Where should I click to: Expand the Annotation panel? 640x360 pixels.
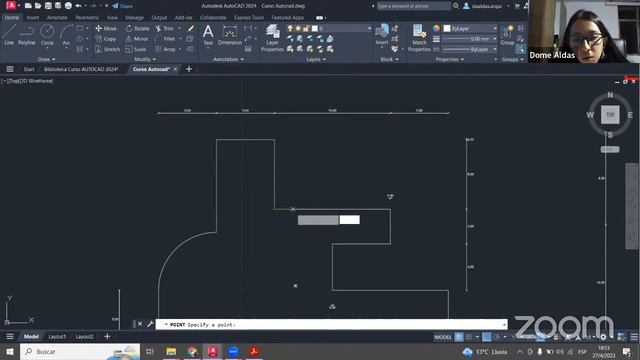[228, 59]
